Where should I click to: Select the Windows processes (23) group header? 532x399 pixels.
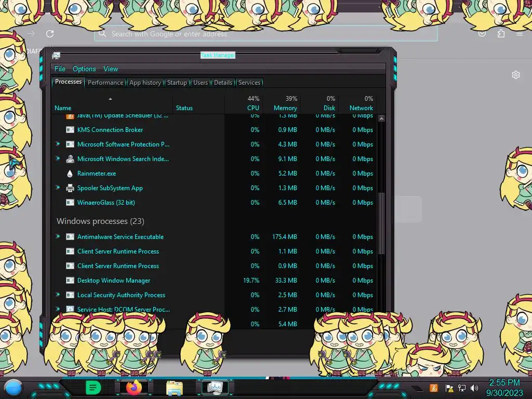pos(100,221)
